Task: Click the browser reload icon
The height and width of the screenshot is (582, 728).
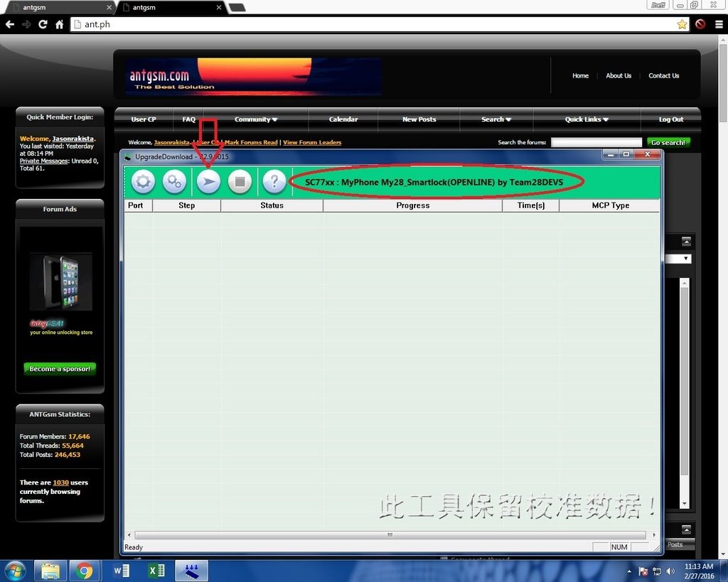Action: pyautogui.click(x=43, y=24)
